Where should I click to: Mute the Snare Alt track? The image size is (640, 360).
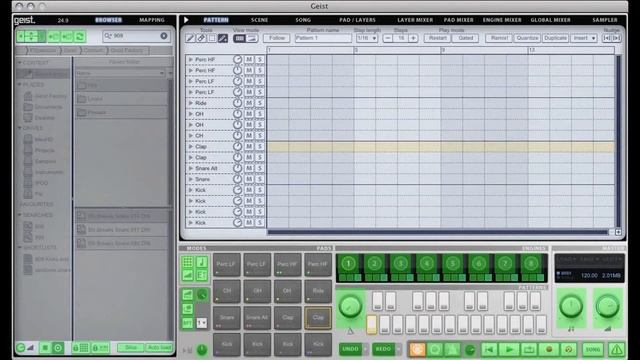point(249,168)
